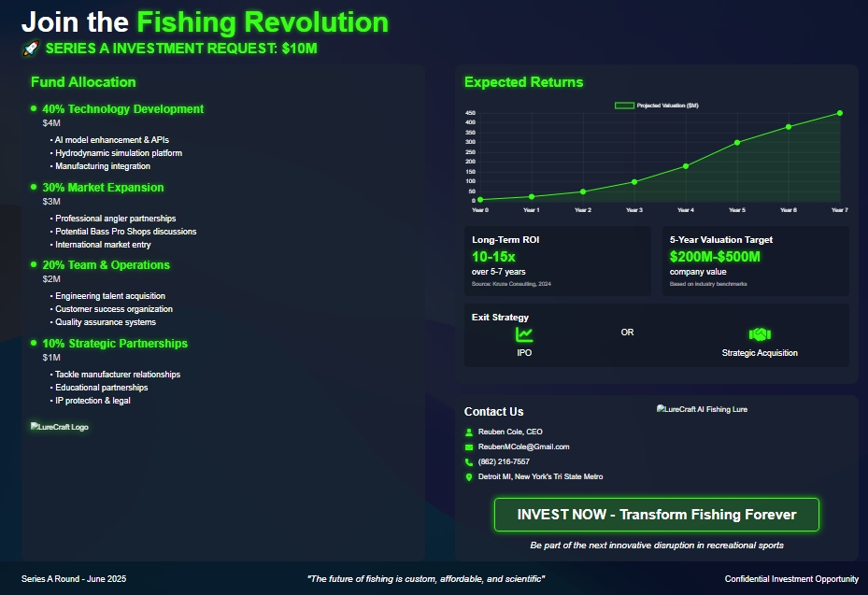868x595 pixels.
Task: Click 'Tackle manufacturer relationships' bullet
Action: click(x=118, y=375)
